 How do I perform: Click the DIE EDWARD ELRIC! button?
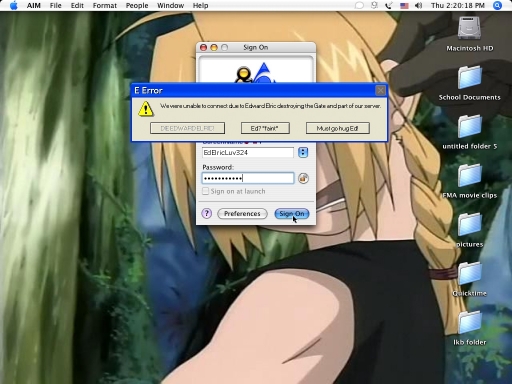coord(187,128)
